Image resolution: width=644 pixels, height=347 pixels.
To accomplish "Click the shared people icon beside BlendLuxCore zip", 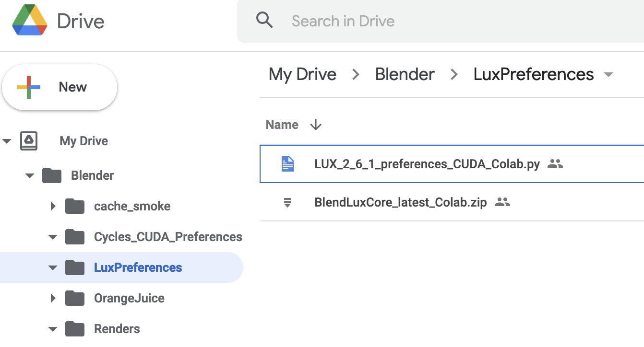I will pyautogui.click(x=502, y=203).
